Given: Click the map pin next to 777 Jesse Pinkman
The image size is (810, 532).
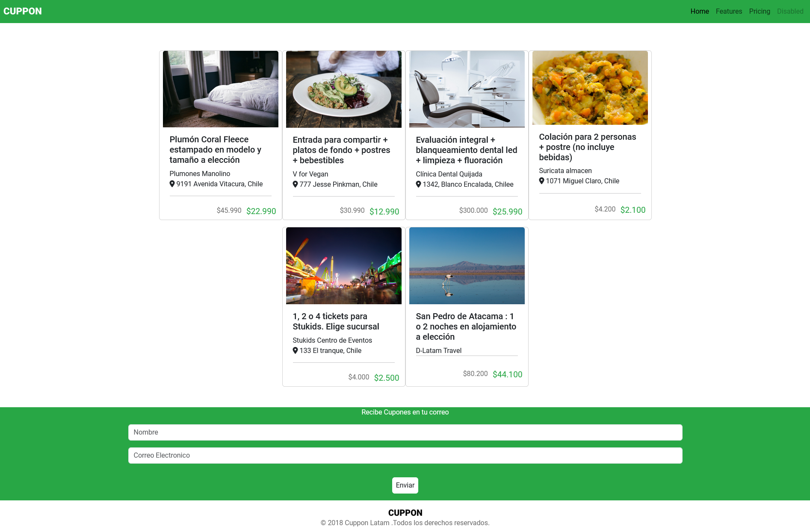Looking at the screenshot, I should [295, 184].
